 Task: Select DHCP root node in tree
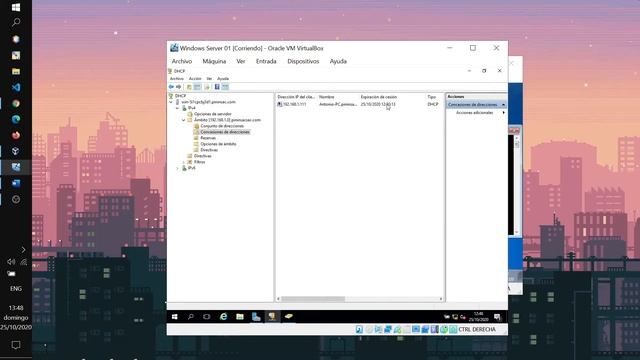tap(180, 96)
